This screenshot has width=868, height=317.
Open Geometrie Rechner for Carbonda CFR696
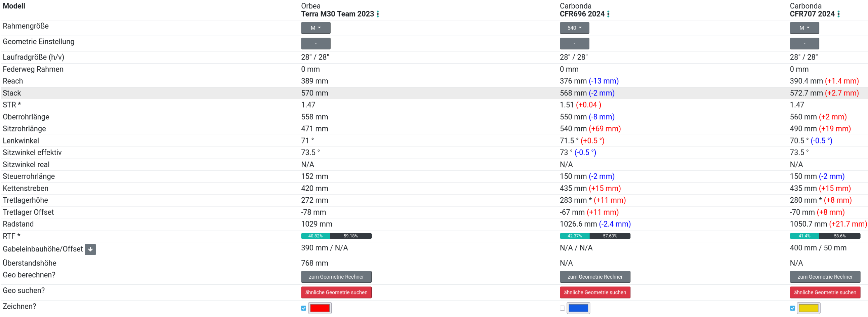[595, 277]
